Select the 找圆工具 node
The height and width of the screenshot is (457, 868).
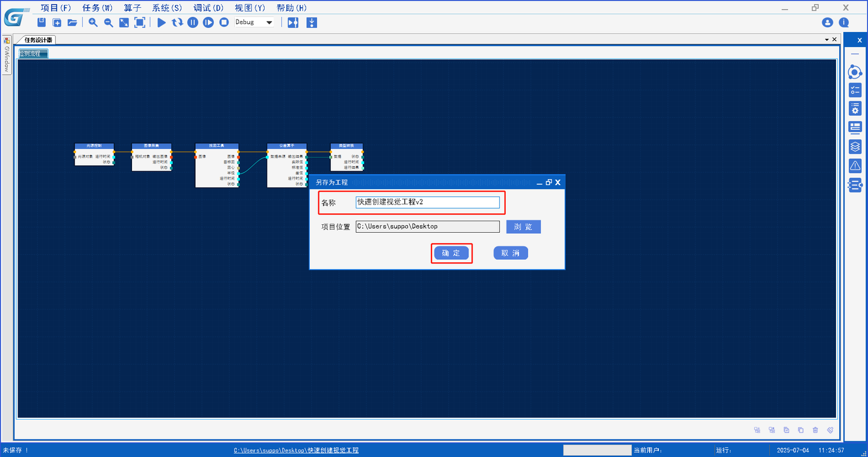(x=217, y=165)
